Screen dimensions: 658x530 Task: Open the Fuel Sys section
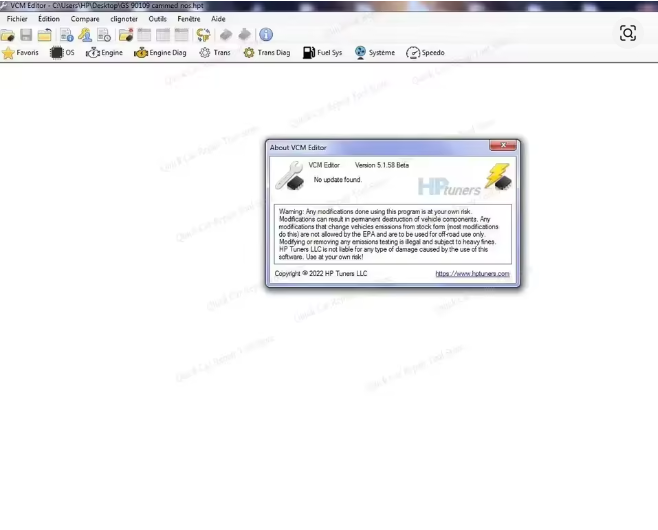(323, 53)
